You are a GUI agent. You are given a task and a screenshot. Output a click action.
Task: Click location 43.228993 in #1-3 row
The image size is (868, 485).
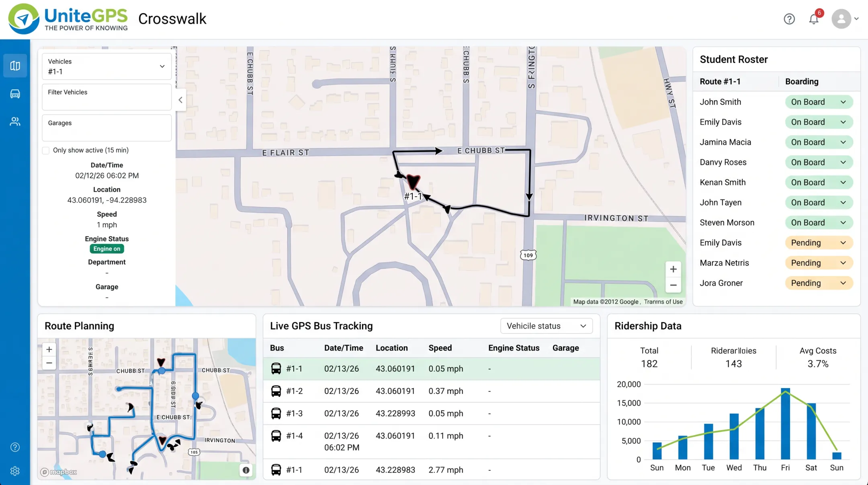click(x=395, y=413)
